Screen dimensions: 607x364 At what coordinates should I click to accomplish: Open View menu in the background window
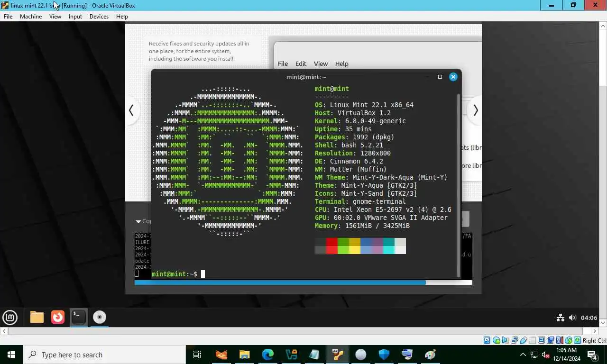321,64
